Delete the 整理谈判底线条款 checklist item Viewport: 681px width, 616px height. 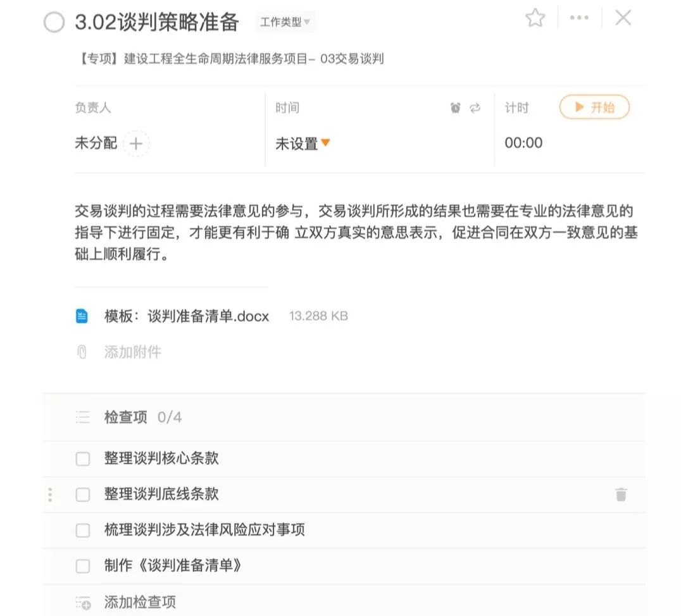click(621, 494)
